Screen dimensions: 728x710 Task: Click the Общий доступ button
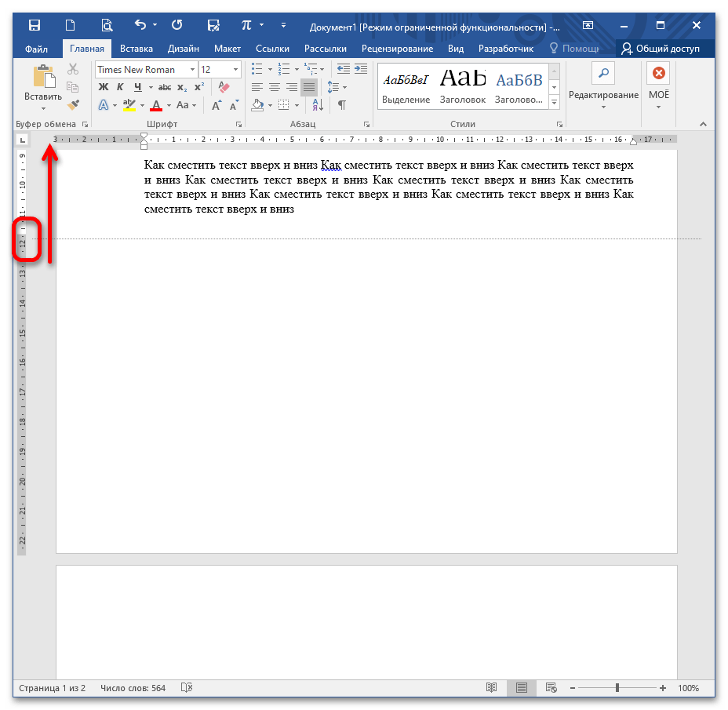pyautogui.click(x=660, y=49)
